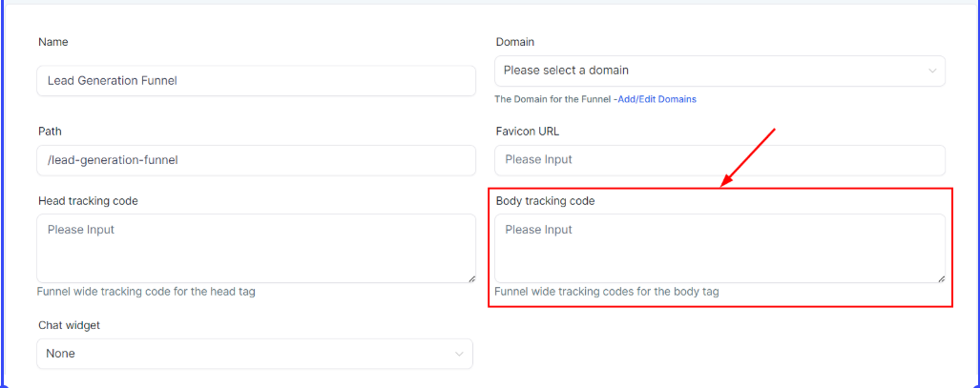This screenshot has height=388, width=980.
Task: Click the Head tracking code resize handle
Action: [x=470, y=278]
